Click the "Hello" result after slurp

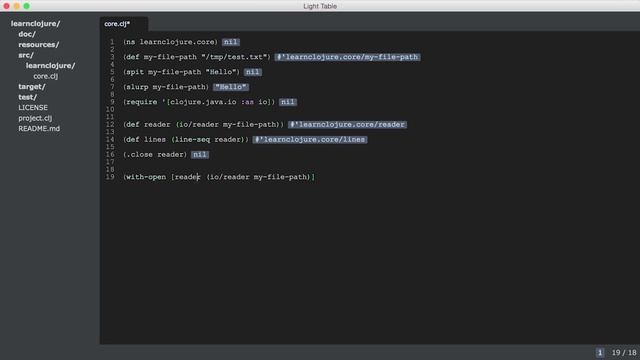pyautogui.click(x=231, y=87)
